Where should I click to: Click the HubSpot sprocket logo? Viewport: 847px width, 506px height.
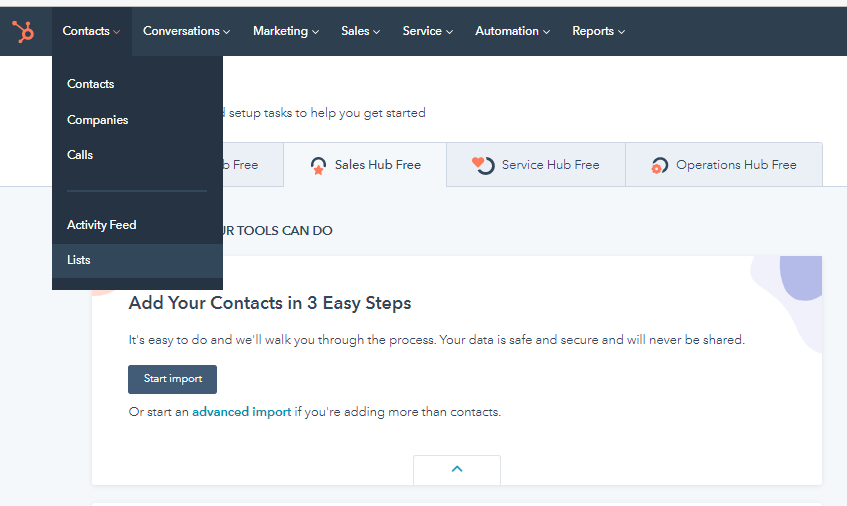(23, 31)
